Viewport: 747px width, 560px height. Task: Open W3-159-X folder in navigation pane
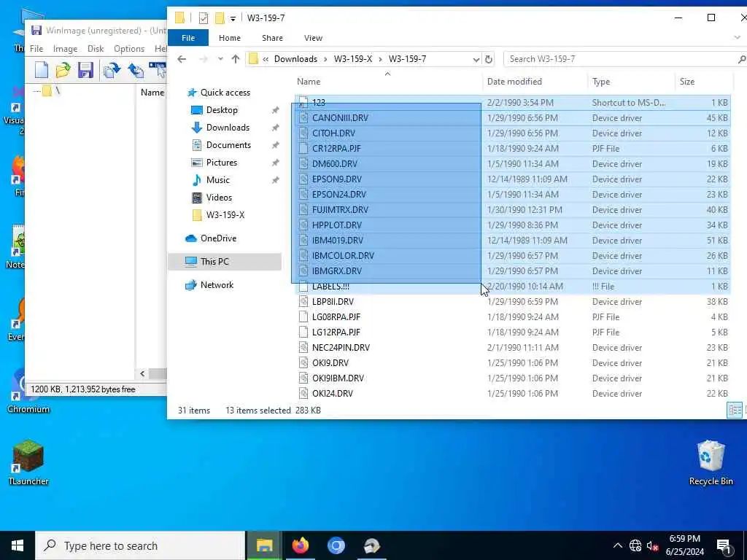[218, 215]
